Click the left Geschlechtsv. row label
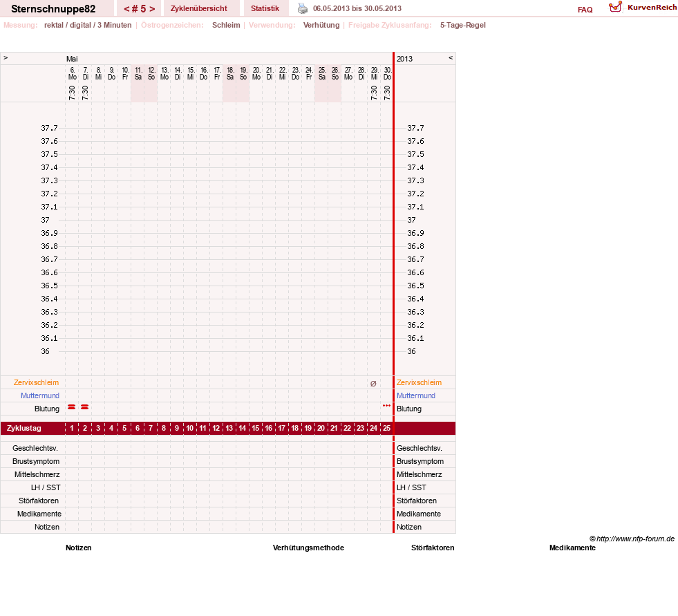678x616 pixels. point(35,448)
